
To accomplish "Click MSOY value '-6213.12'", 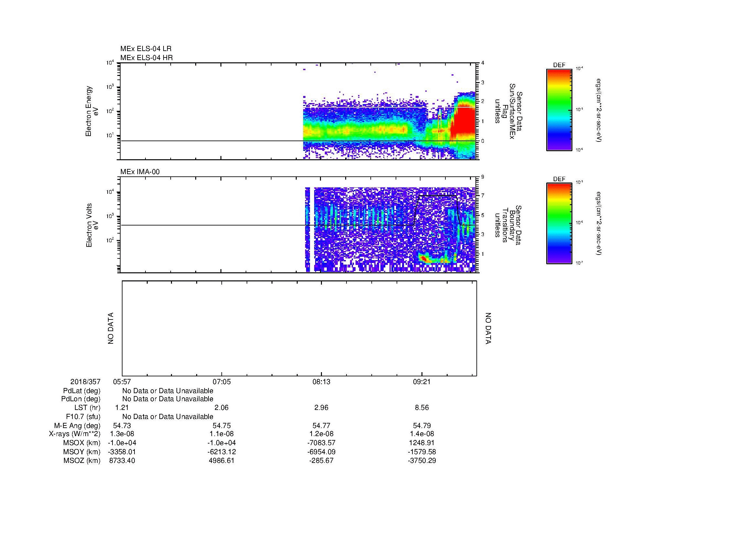I will click(222, 452).
